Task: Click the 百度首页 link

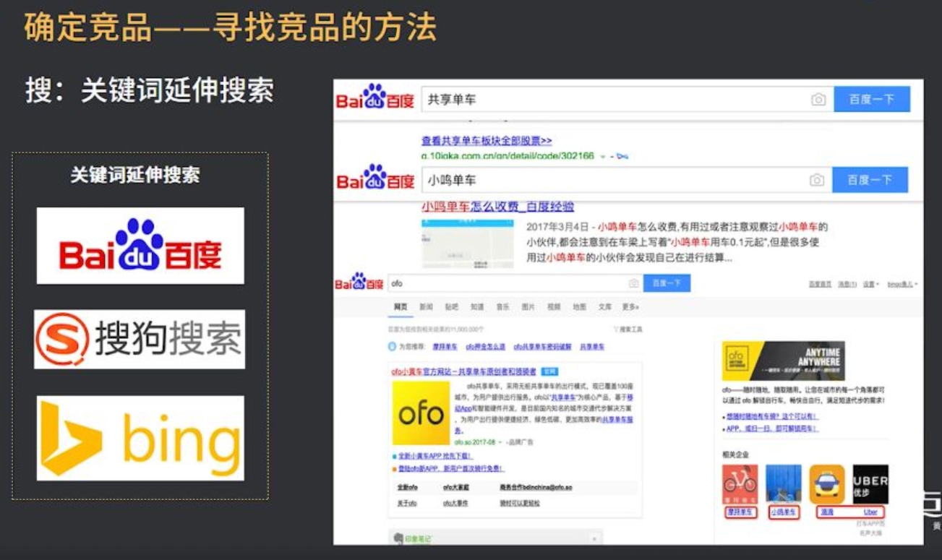Action: [x=820, y=285]
